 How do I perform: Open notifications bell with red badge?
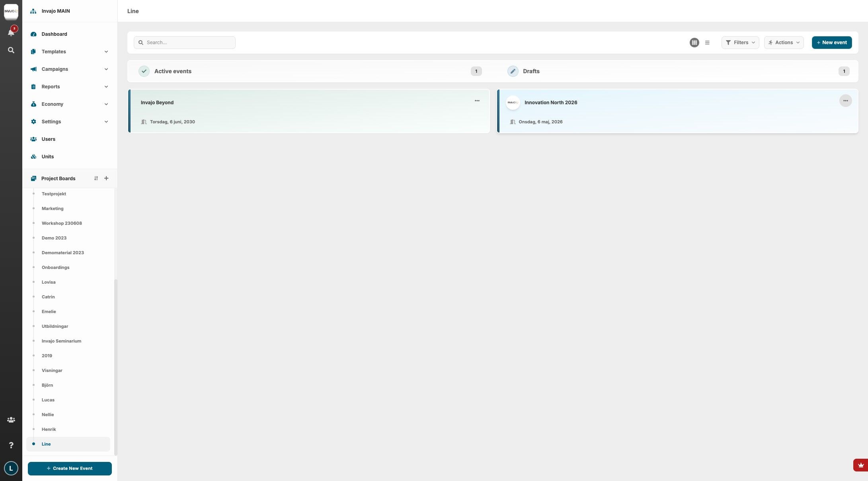11,33
